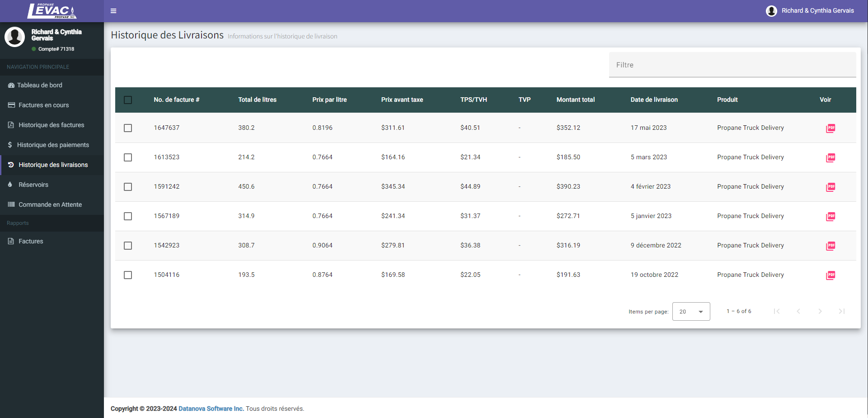Click the date 9 décembre 2022
The width and height of the screenshot is (868, 418).
[x=656, y=245]
